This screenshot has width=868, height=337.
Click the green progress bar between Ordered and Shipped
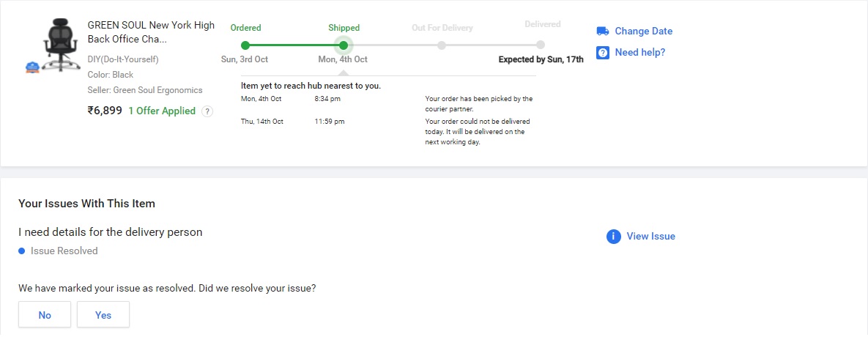pyautogui.click(x=294, y=45)
